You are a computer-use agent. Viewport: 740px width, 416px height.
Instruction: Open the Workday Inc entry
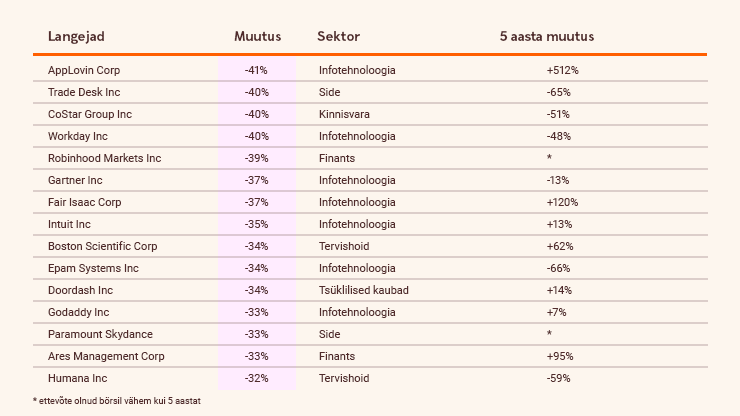[78, 136]
